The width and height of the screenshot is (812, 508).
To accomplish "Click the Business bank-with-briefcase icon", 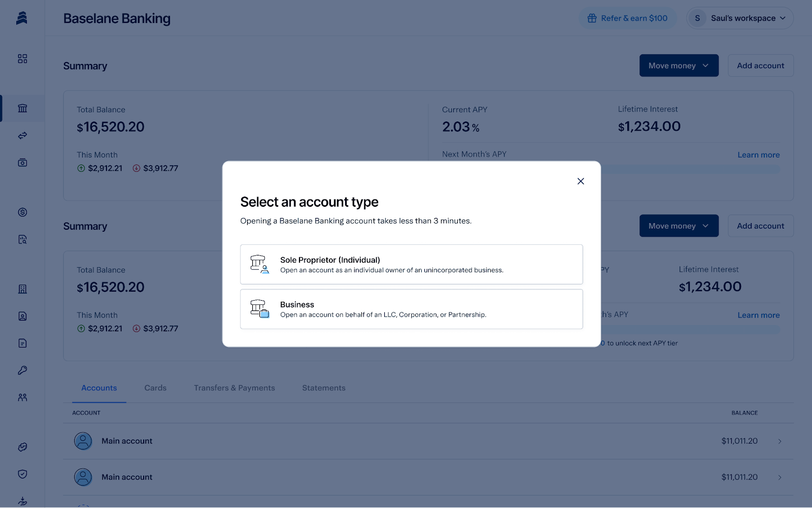I will pos(259,309).
